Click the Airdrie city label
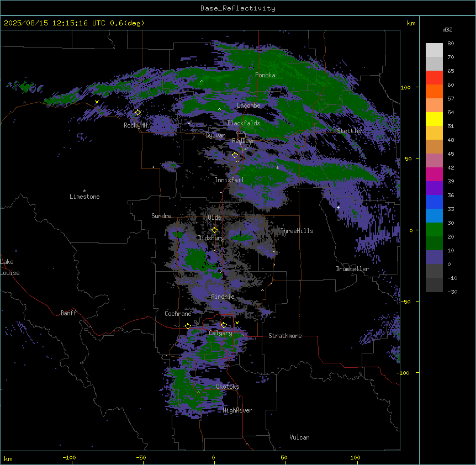Image resolution: width=476 pixels, height=465 pixels. click(x=223, y=297)
